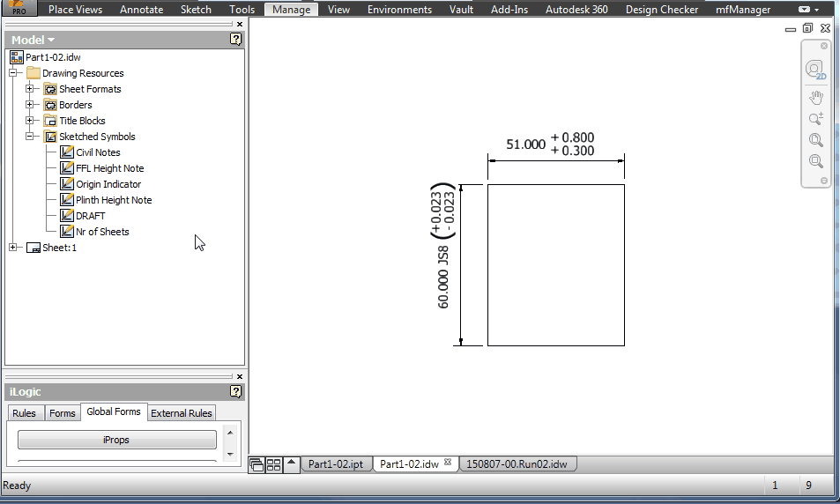The image size is (840, 504).
Task: Click the Full Navigation Wheel 2D icon
Action: tap(815, 70)
